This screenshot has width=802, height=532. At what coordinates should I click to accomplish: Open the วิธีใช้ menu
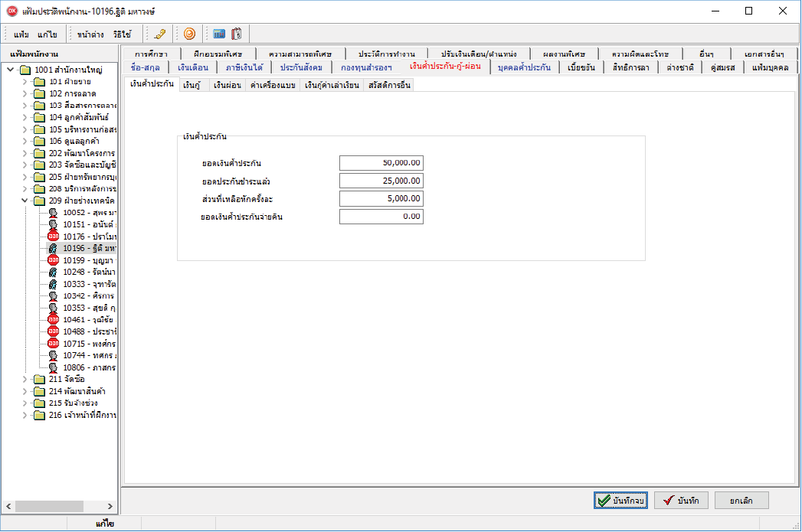point(123,34)
